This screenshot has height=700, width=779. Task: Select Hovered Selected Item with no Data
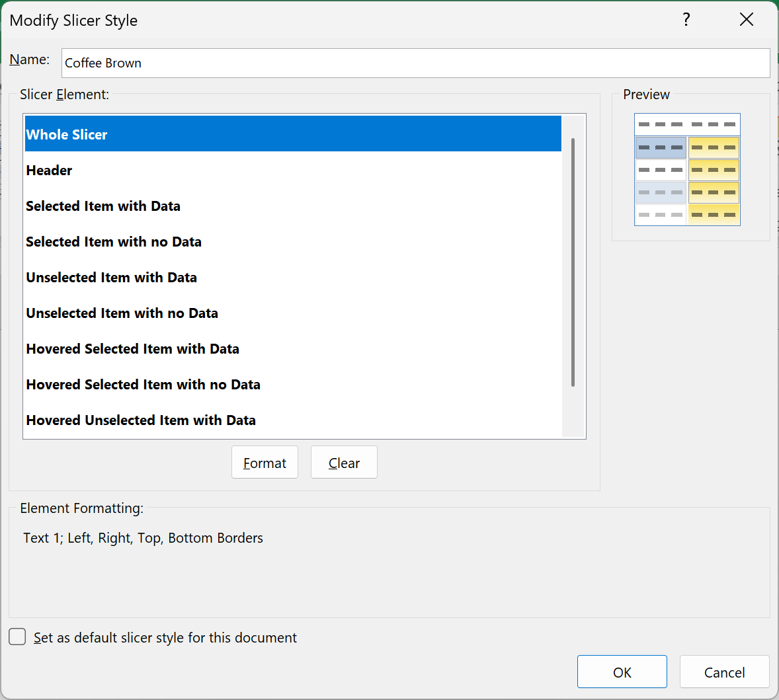coord(293,385)
